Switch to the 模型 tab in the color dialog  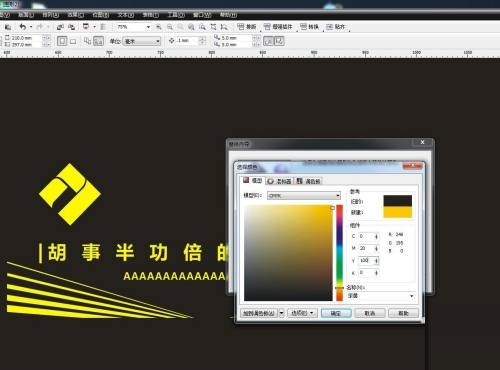(253, 180)
